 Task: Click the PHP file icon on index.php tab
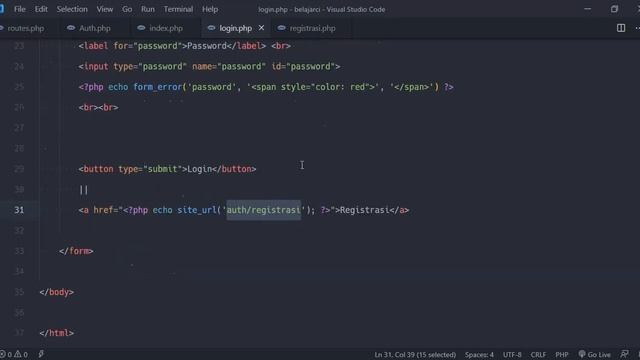pyautogui.click(x=141, y=28)
